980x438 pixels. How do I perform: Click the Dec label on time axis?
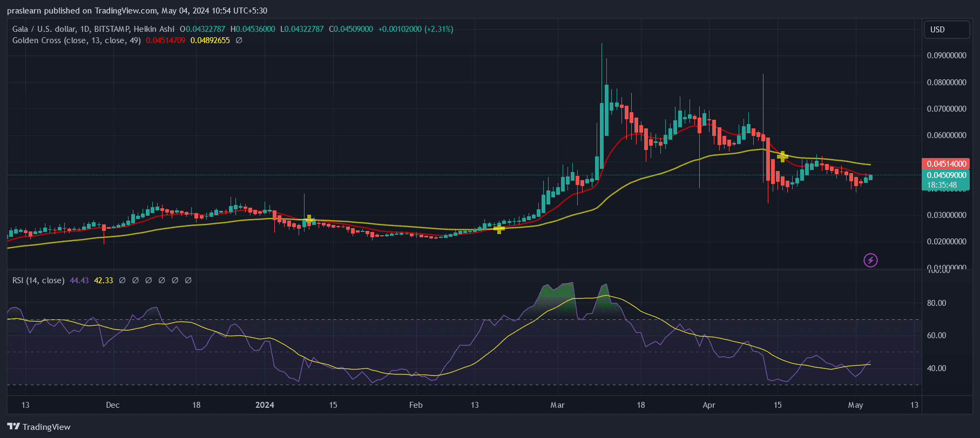[113, 405]
